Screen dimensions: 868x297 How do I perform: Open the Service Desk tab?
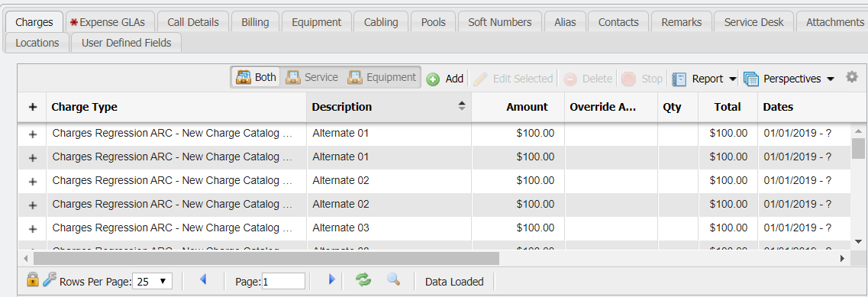(754, 22)
